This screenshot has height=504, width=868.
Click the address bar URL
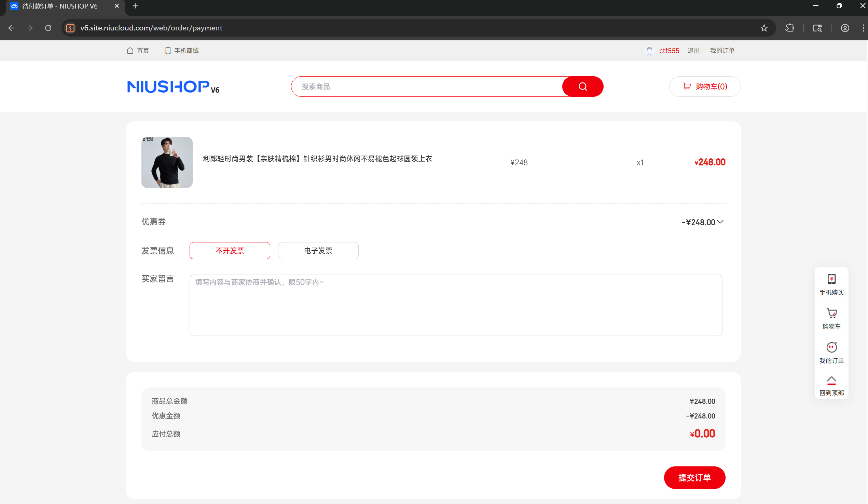(151, 28)
